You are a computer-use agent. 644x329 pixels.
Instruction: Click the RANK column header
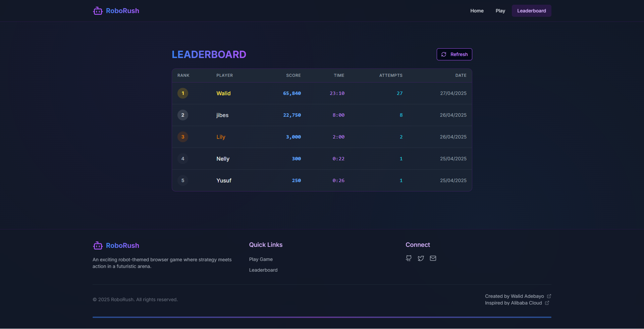[x=183, y=75]
